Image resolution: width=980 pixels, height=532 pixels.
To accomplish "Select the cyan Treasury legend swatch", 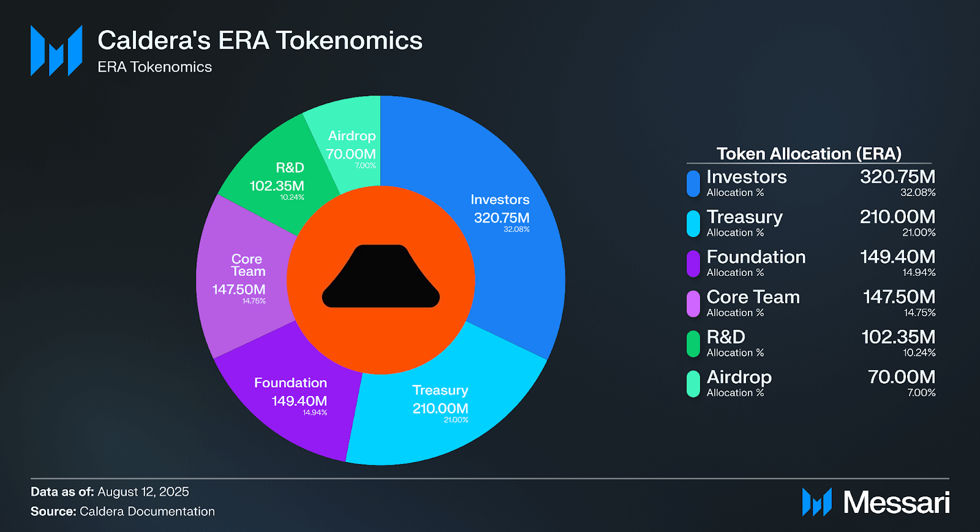I will click(693, 224).
